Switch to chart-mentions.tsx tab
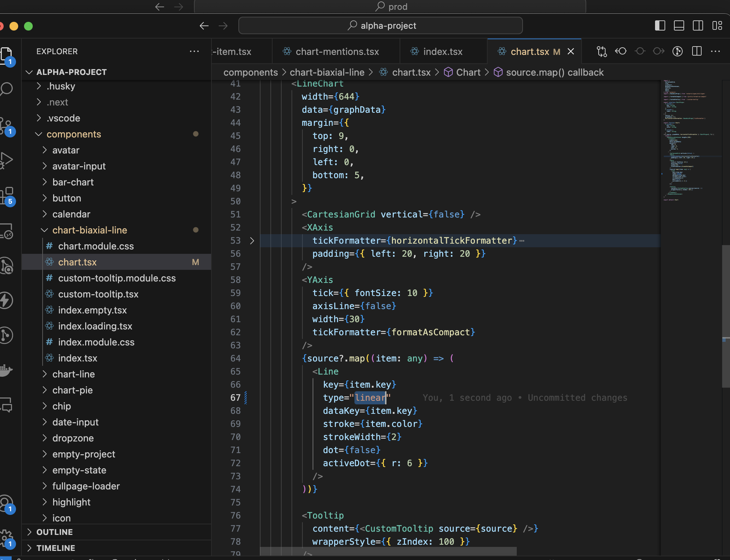This screenshot has height=560, width=730. [x=337, y=52]
